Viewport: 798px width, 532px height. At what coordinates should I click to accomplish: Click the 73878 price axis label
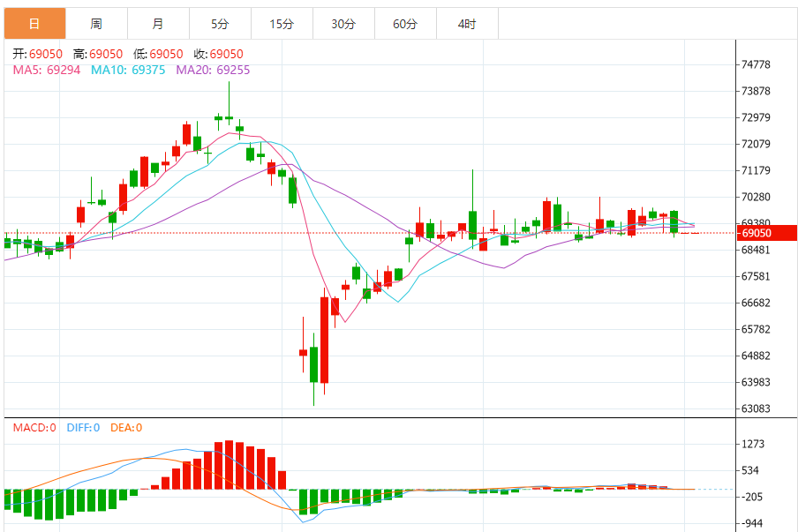click(x=756, y=91)
